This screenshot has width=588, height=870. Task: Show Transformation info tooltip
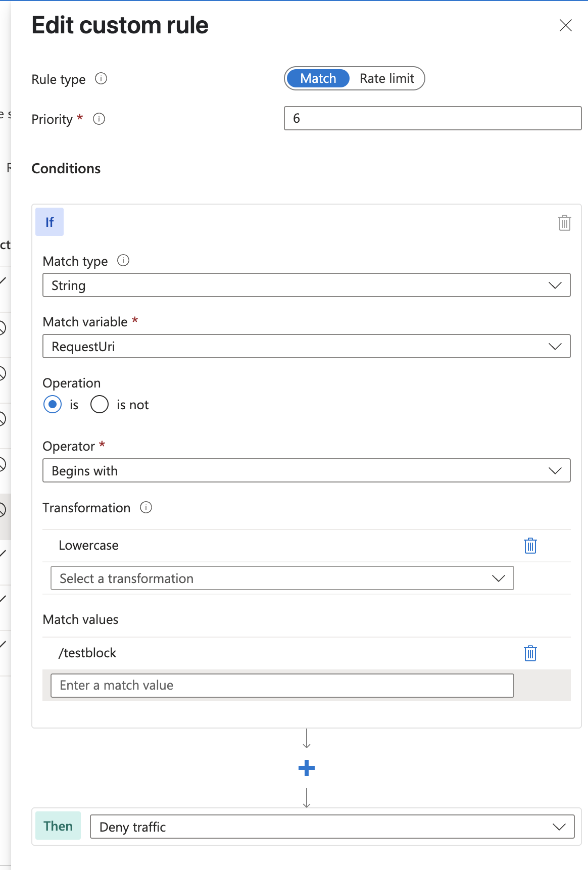pyautogui.click(x=146, y=508)
